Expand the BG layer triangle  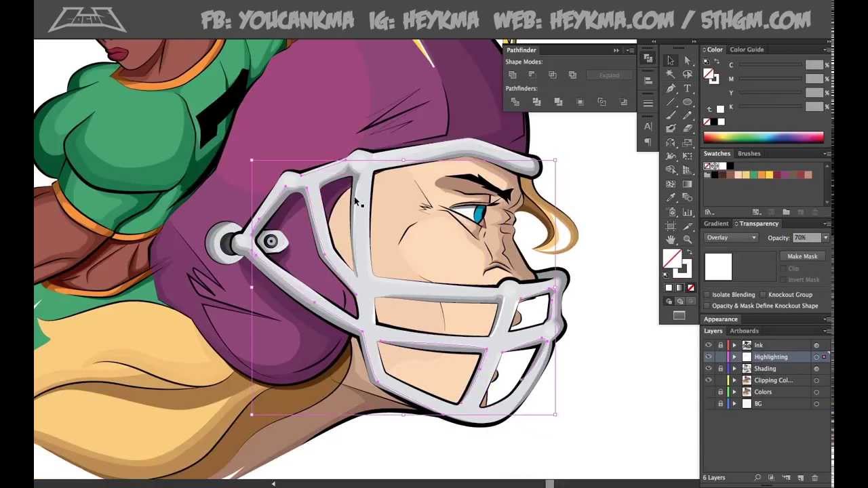coord(734,404)
